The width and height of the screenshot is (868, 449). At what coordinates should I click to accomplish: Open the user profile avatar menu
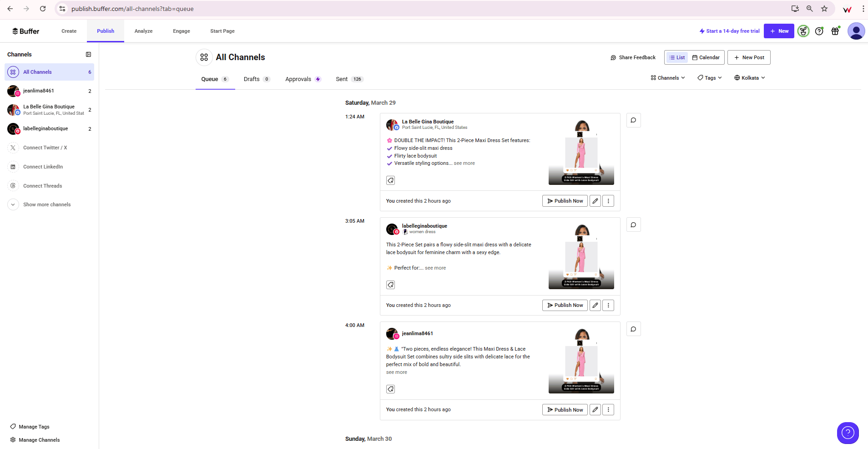(856, 31)
